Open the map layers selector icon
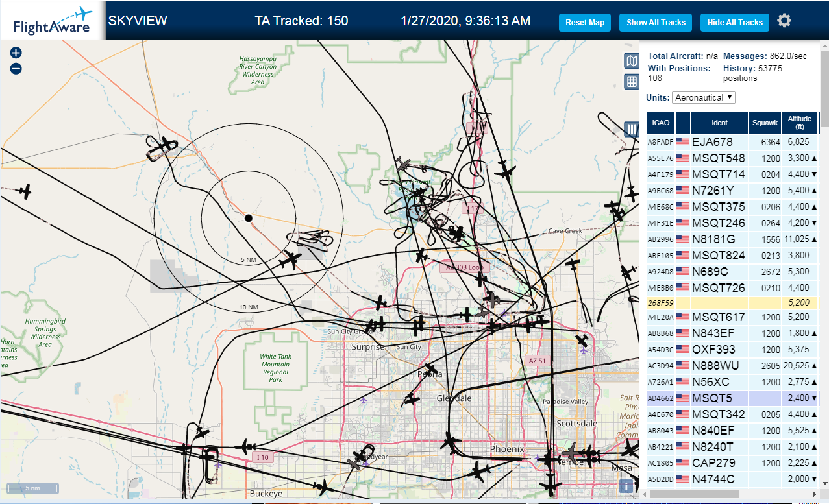 pyautogui.click(x=631, y=61)
